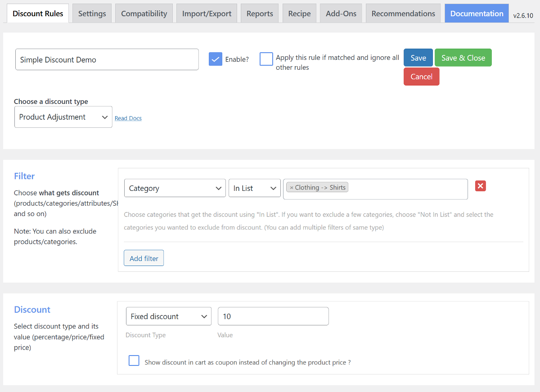Screen dimensions: 540x392
Task: Open the Read Docs link
Action: click(128, 118)
